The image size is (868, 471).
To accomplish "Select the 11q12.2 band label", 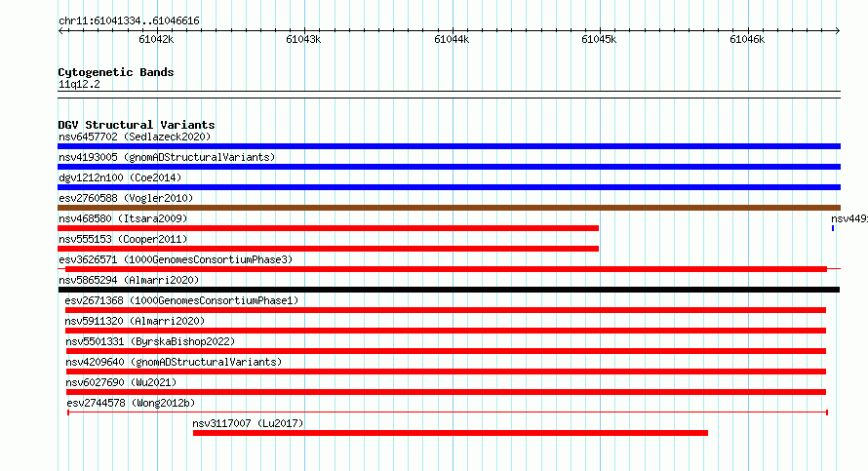I will pos(79,84).
